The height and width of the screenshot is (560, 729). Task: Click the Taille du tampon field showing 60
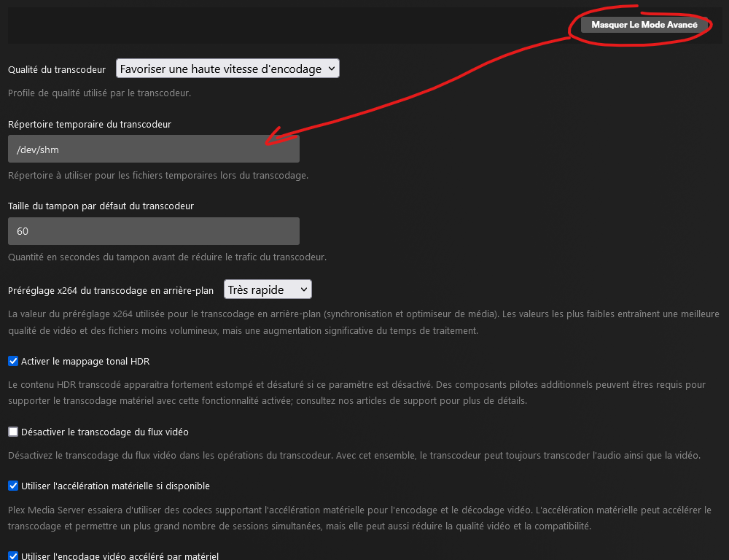pos(153,231)
